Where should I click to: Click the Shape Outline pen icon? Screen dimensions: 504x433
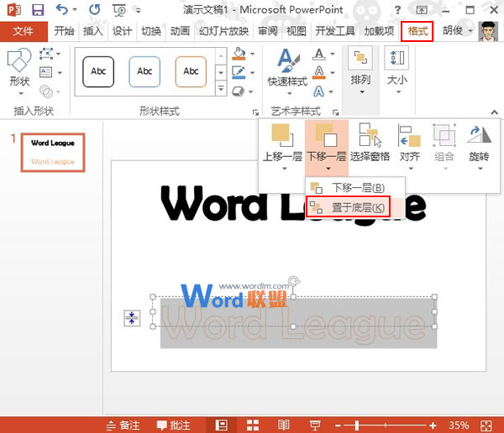pos(239,73)
